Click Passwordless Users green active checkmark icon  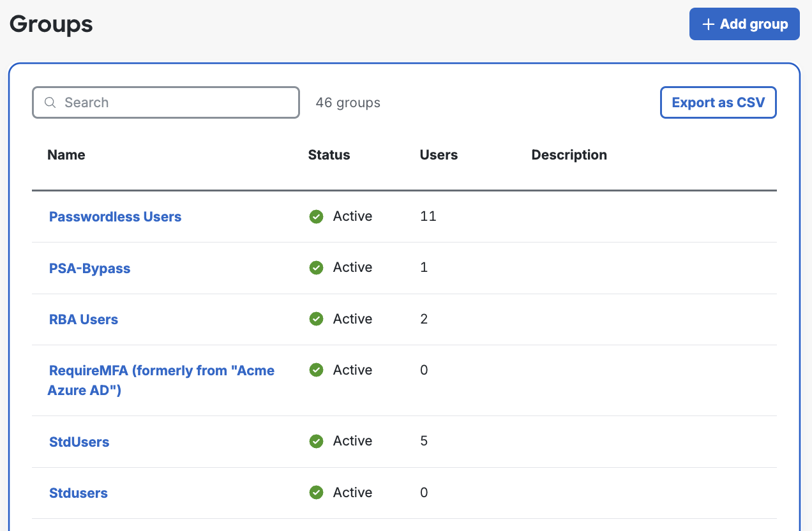pyautogui.click(x=316, y=216)
